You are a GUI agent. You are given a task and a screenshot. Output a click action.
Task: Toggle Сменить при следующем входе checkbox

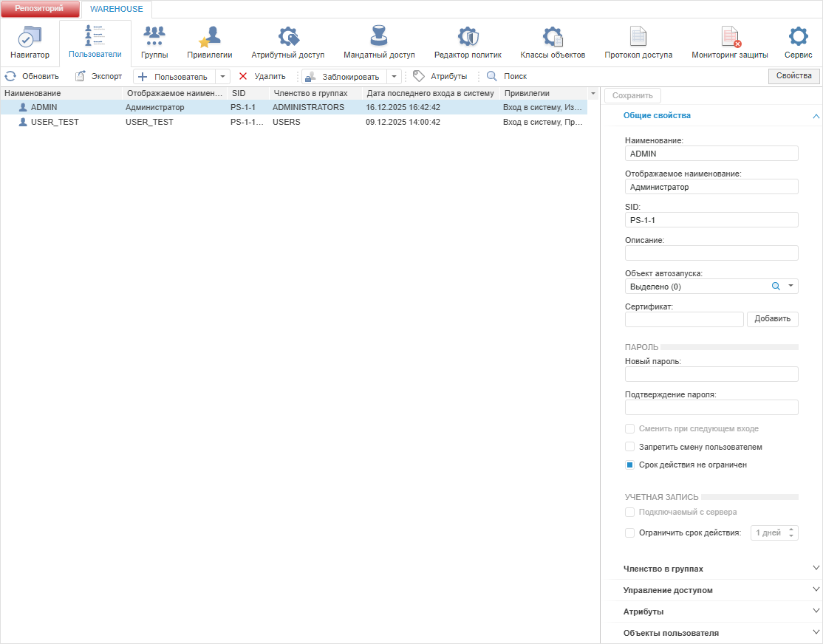coord(630,428)
